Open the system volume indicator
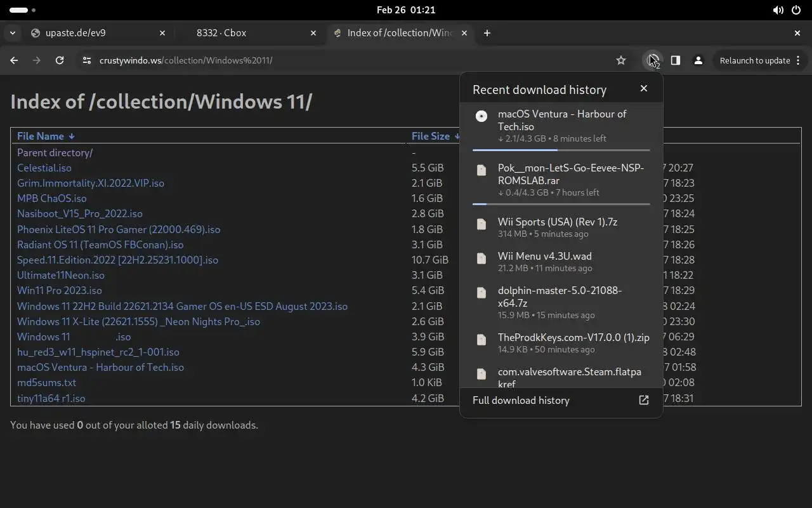The image size is (812, 508). point(778,10)
